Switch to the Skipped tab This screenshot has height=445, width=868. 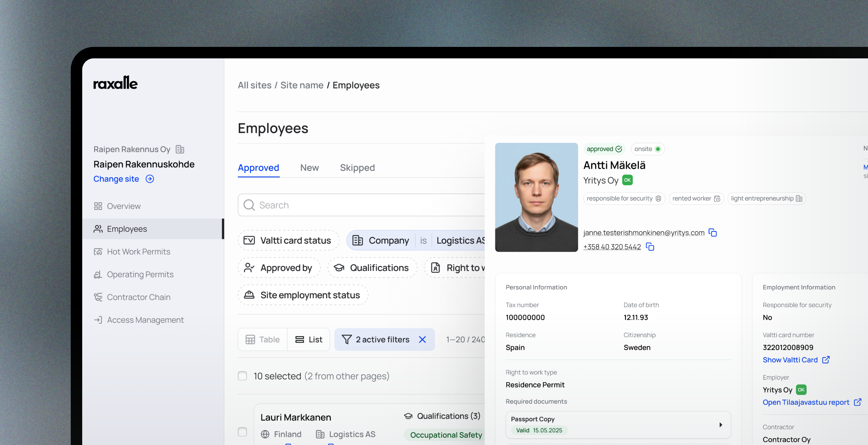pyautogui.click(x=357, y=168)
